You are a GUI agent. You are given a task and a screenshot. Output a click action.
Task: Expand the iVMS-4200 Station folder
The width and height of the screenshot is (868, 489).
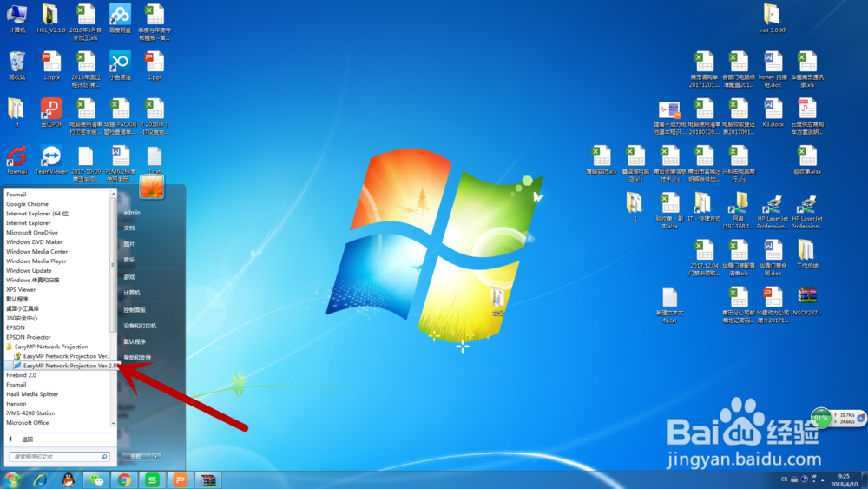tap(30, 413)
